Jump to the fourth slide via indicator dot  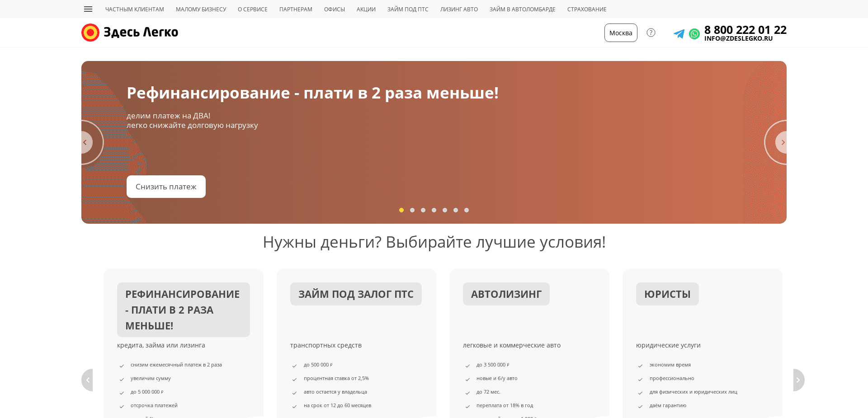coord(434,210)
